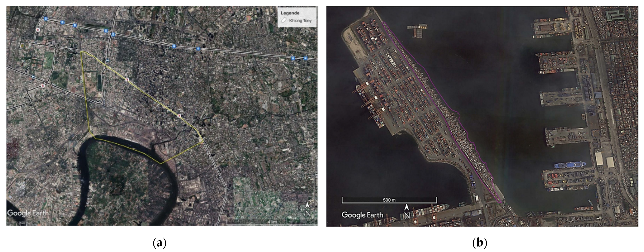The width and height of the screenshot is (644, 252).
Task: Click the (b) figure caption
Action: point(480,243)
